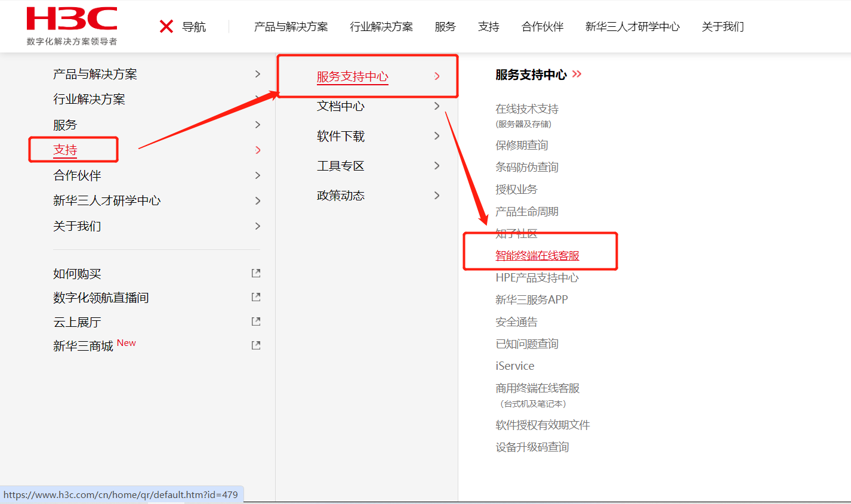Open 知了社区 link

[x=516, y=233]
